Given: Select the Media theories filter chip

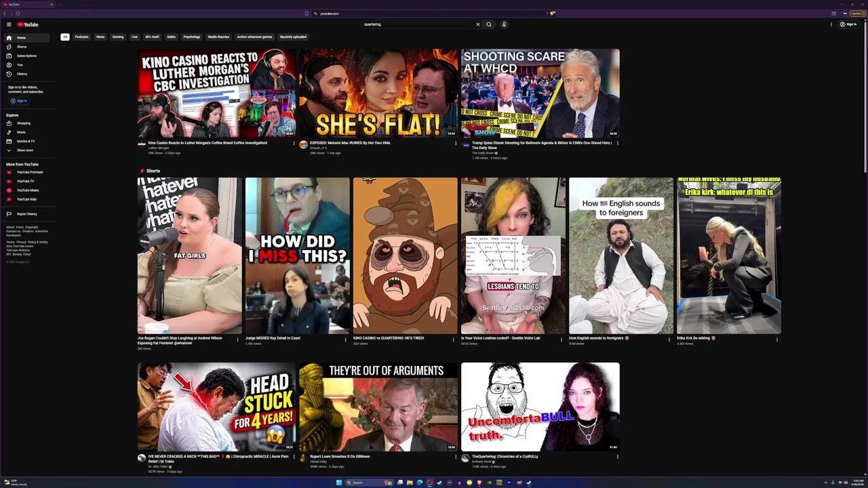Looking at the screenshot, I should pos(218,37).
